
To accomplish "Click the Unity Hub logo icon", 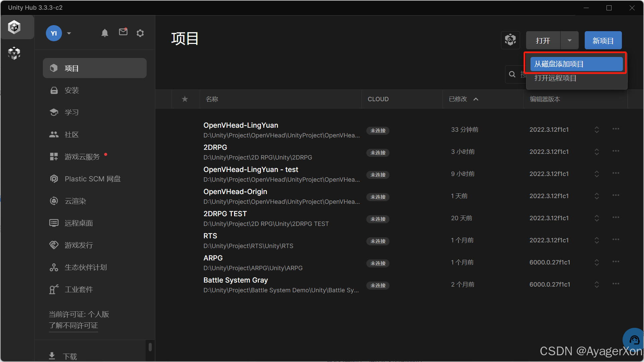I will click(x=14, y=27).
